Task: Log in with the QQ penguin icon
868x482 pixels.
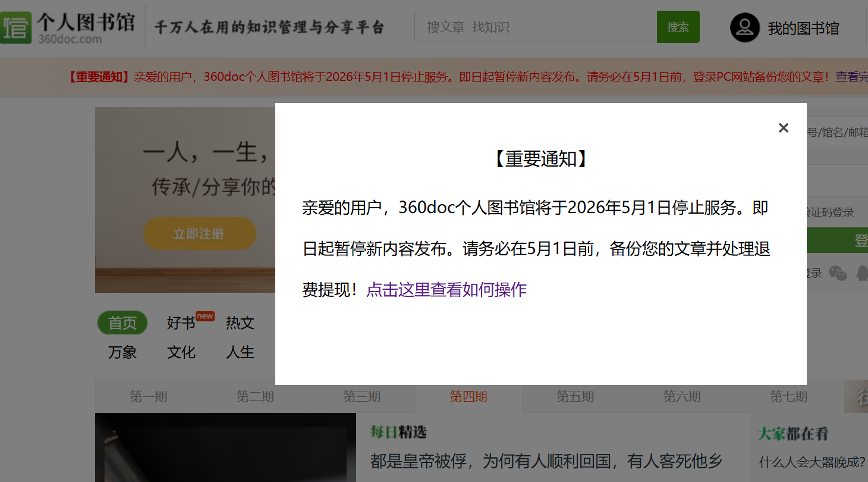Action: (x=862, y=273)
